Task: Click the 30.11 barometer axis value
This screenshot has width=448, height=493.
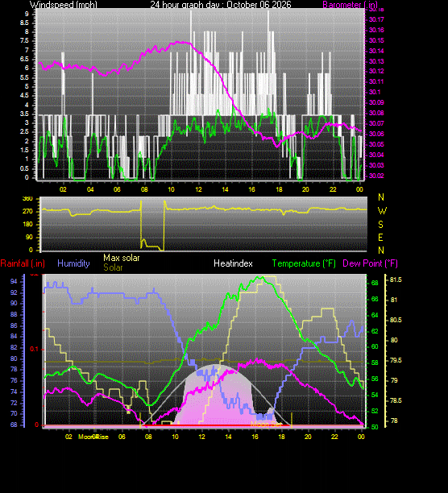Action: coord(376,81)
